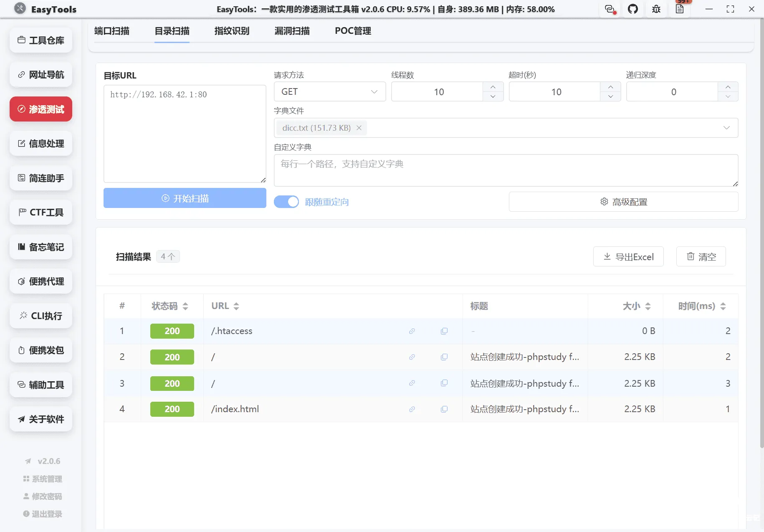Copy the /index.html result URL
The image size is (764, 532).
tap(444, 409)
